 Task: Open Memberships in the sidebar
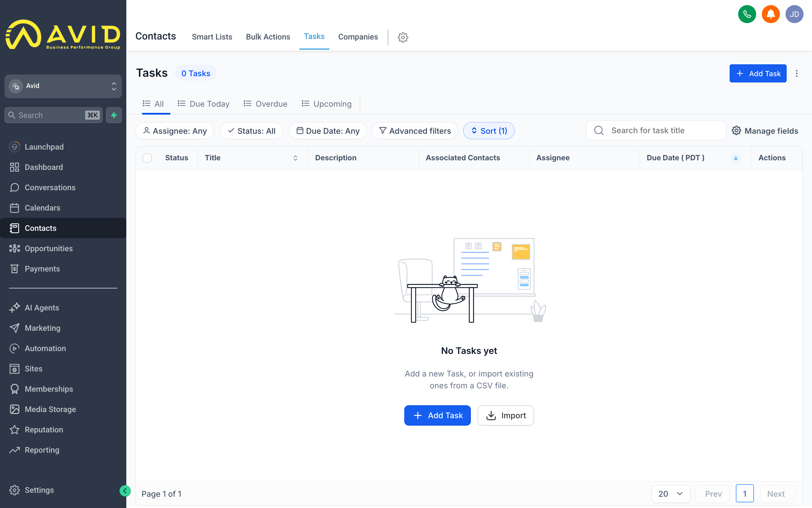point(63,389)
